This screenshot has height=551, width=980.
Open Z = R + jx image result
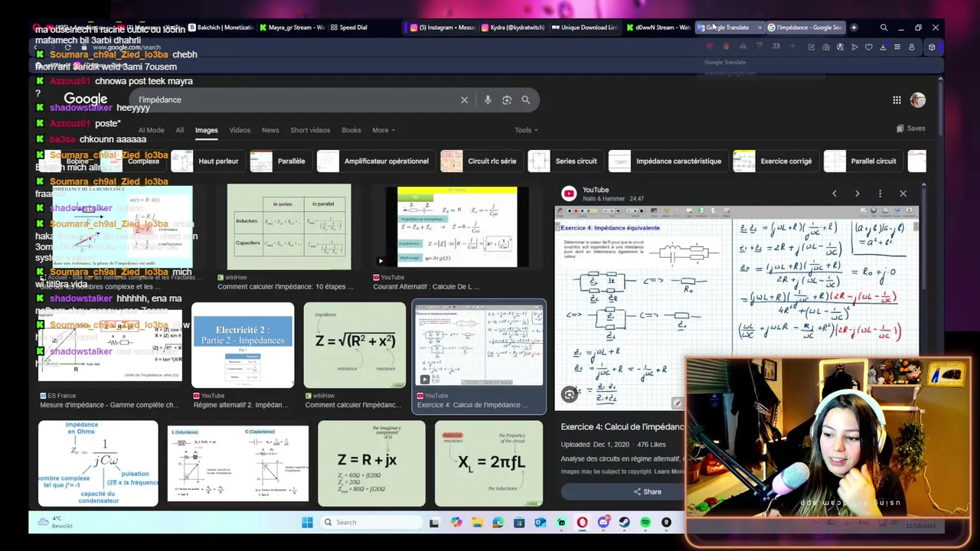pyautogui.click(x=371, y=464)
